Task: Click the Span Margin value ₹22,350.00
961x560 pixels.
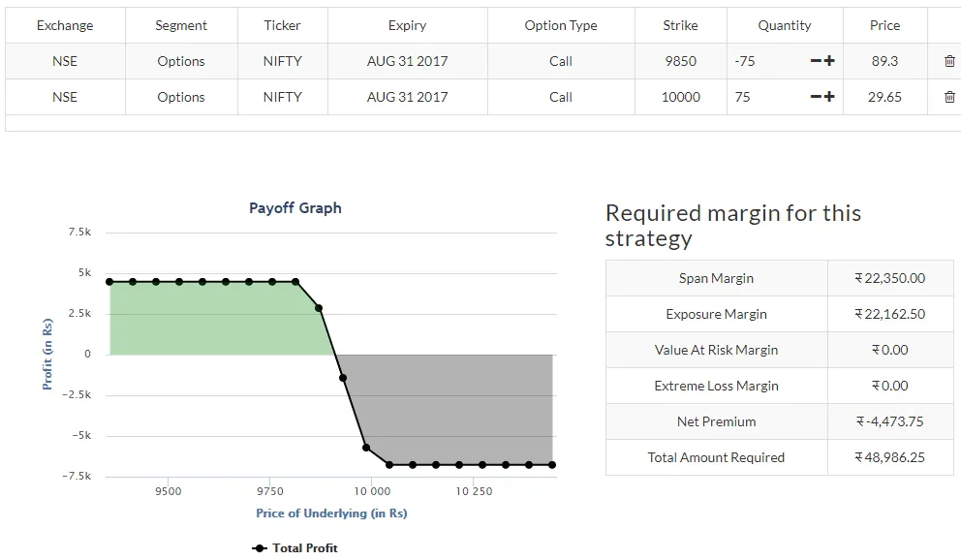Action: click(889, 278)
